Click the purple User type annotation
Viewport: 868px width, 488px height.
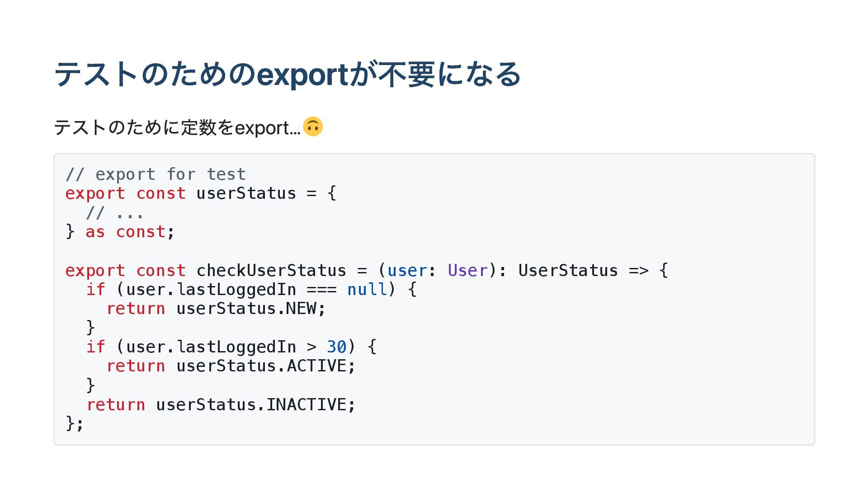(x=467, y=270)
